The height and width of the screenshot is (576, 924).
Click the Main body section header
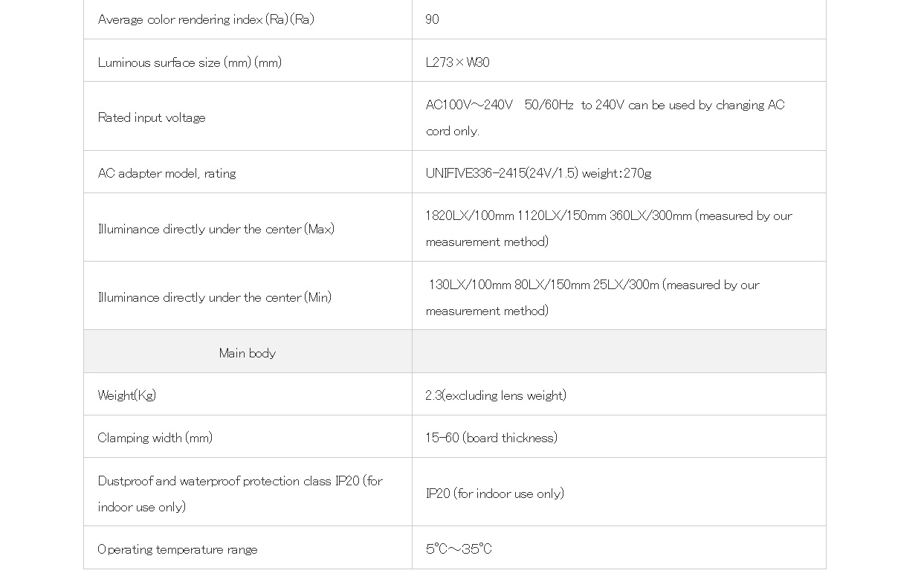[248, 353]
